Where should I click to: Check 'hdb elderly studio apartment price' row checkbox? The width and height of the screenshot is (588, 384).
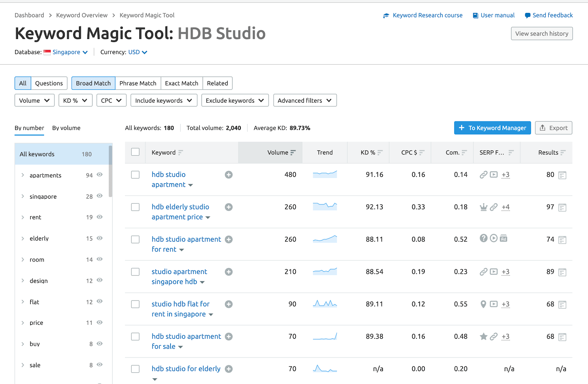click(135, 207)
